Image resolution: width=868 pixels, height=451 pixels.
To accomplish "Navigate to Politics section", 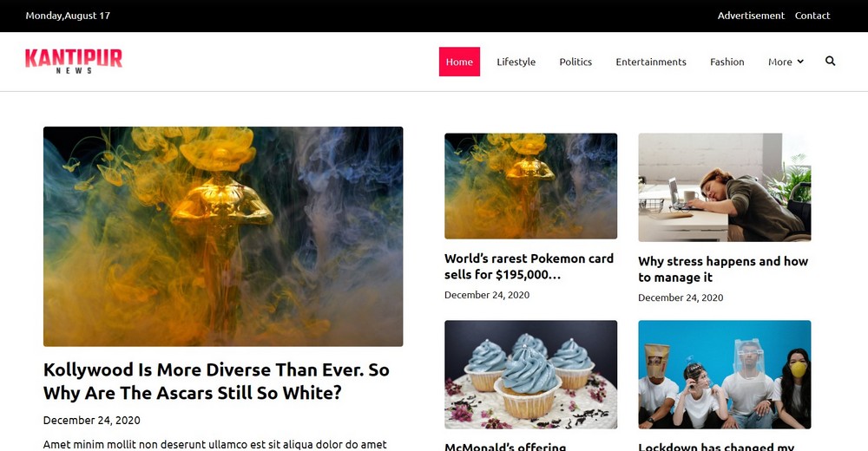I will click(575, 62).
